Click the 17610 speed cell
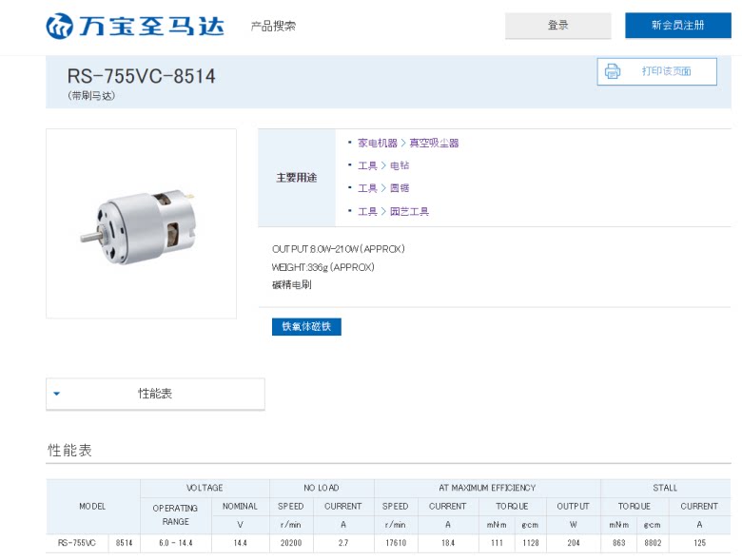742x560 pixels. pos(396,543)
